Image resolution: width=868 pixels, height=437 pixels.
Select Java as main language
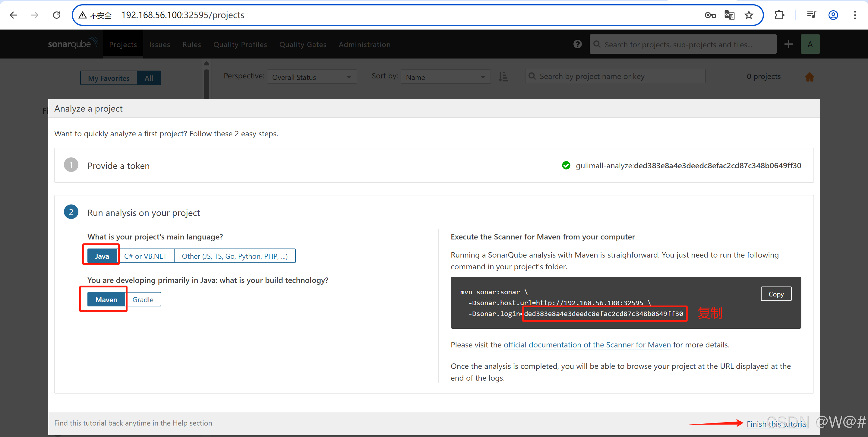click(102, 256)
